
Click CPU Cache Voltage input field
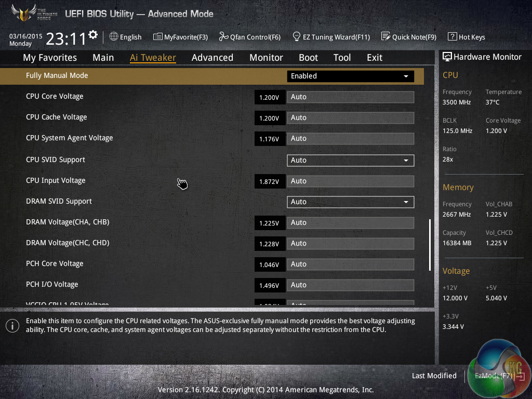(350, 118)
